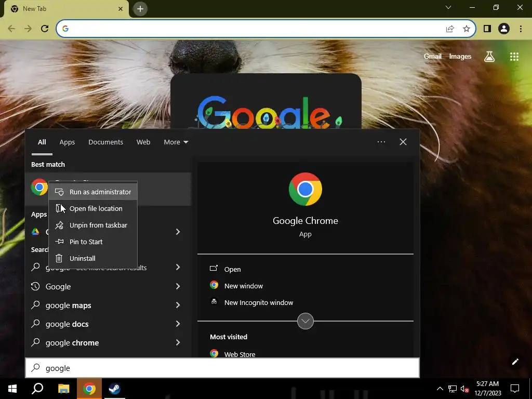Screen dimensions: 532x399
Task: Expand the google maps suggestion arrow
Action: [178, 305]
